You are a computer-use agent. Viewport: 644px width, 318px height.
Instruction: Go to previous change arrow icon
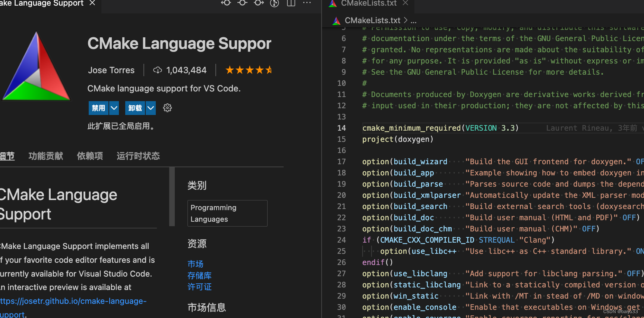coord(225,3)
